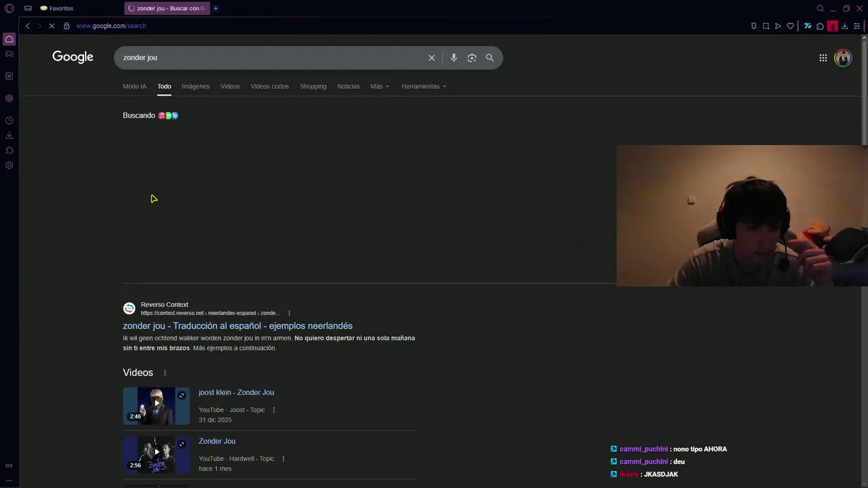Open the sidebar GX Corner controller icon
Viewport: 868px width, 488px height.
(x=9, y=54)
